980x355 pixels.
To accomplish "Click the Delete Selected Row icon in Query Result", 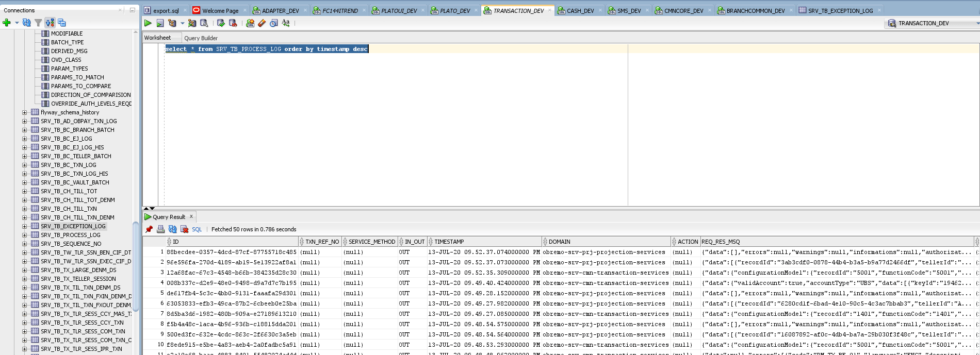I will click(185, 229).
